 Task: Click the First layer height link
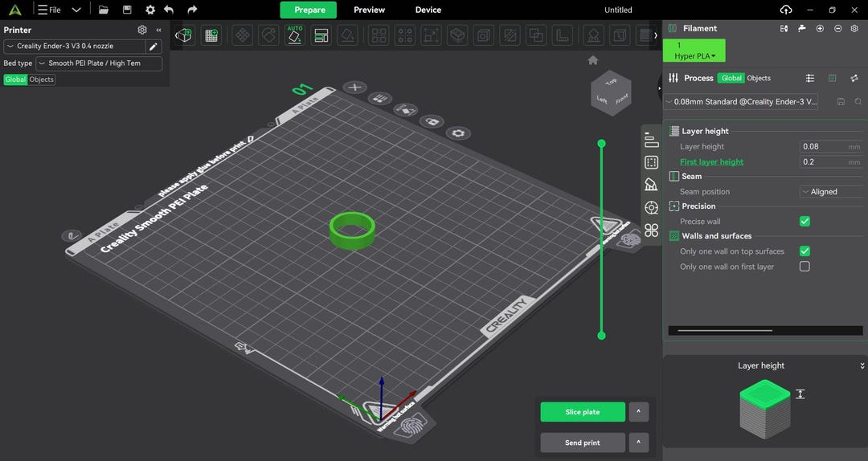pyautogui.click(x=711, y=162)
